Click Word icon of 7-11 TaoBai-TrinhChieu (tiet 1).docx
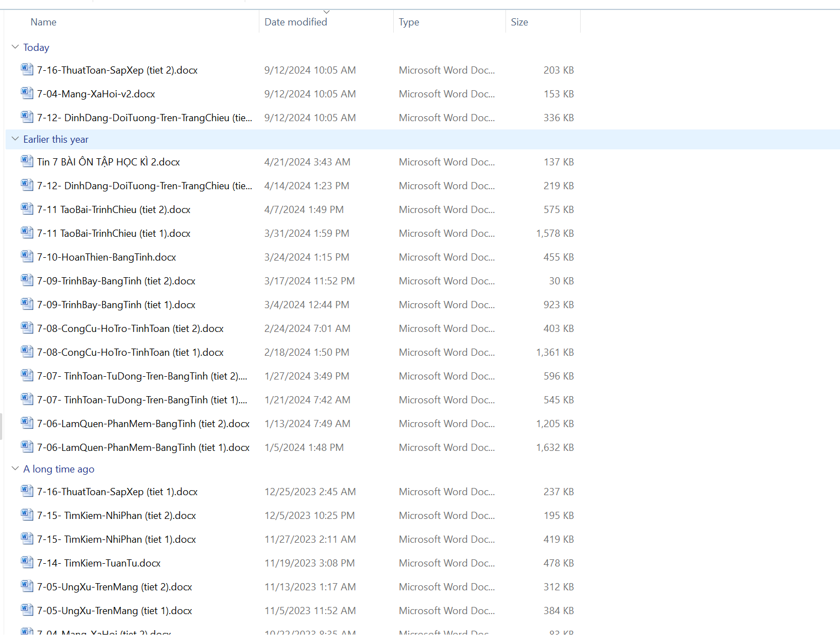 point(27,232)
